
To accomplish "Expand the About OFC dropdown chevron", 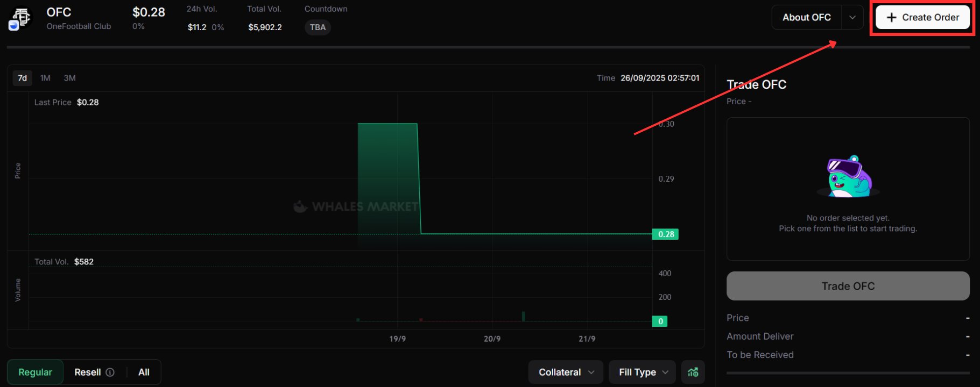I will pos(852,17).
